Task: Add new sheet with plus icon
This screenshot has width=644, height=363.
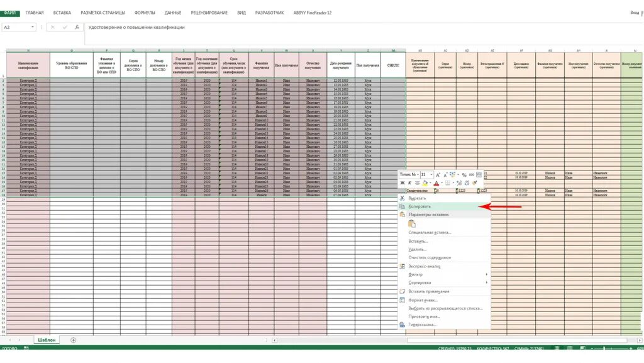Action: (x=73, y=340)
